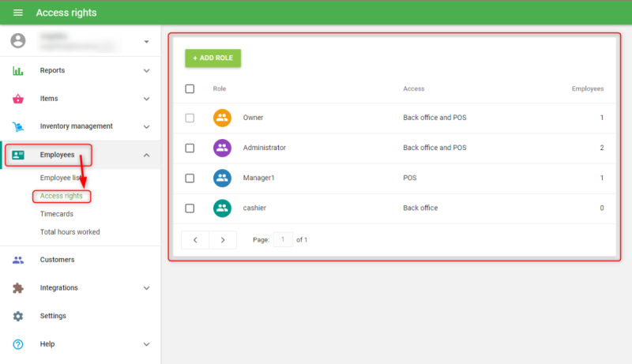This screenshot has height=364, width=632.
Task: Expand the Reports menu chevron
Action: 146,70
